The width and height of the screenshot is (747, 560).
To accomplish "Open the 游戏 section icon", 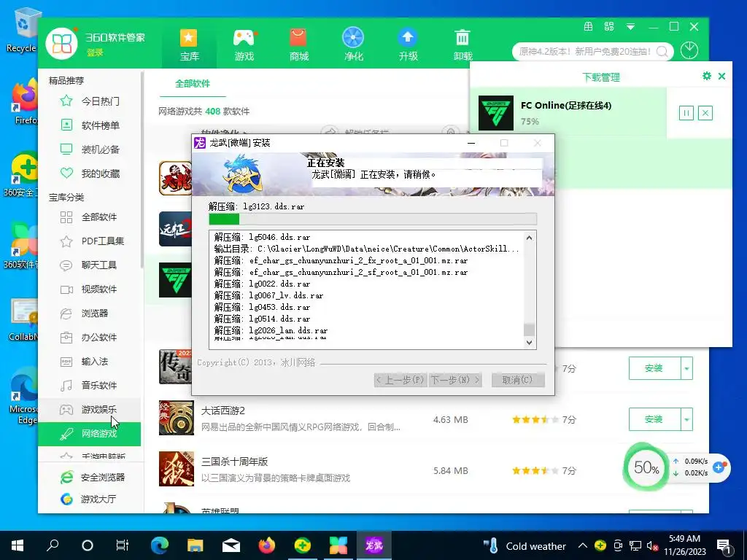I will click(244, 45).
